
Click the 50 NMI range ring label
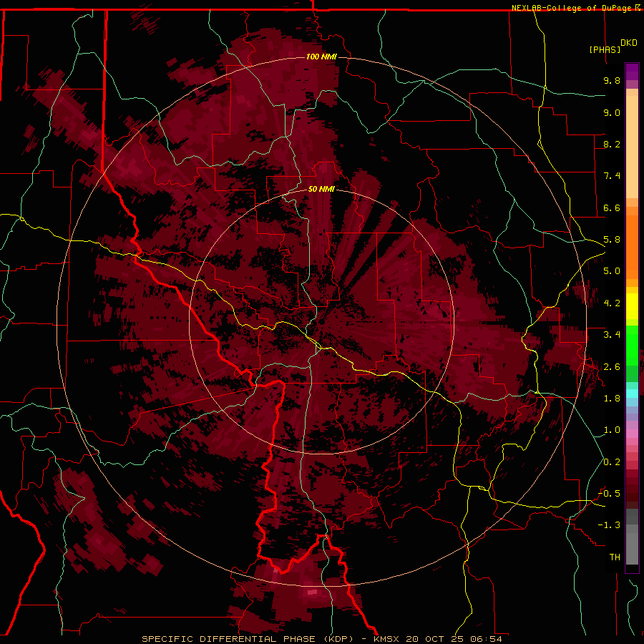click(x=321, y=189)
